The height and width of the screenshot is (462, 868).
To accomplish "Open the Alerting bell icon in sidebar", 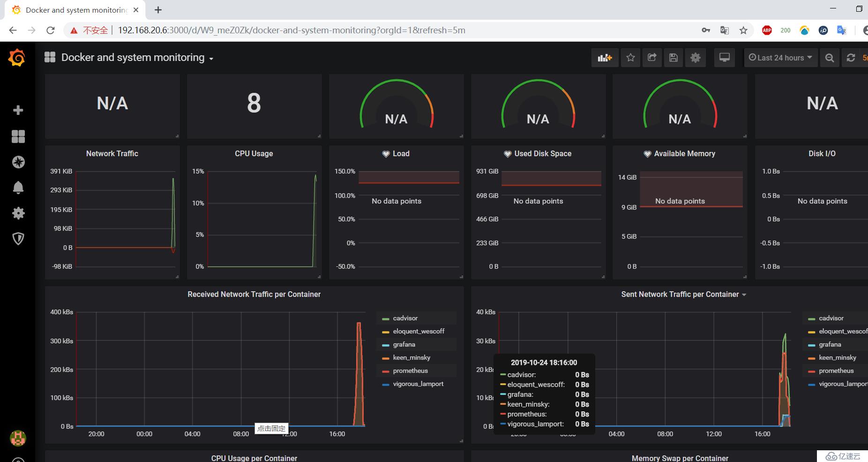I will [x=18, y=188].
